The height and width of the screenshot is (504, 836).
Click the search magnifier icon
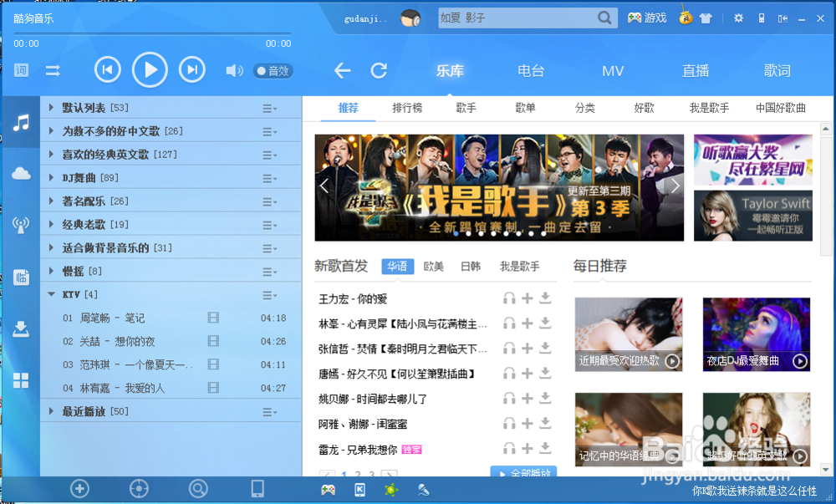pos(604,18)
